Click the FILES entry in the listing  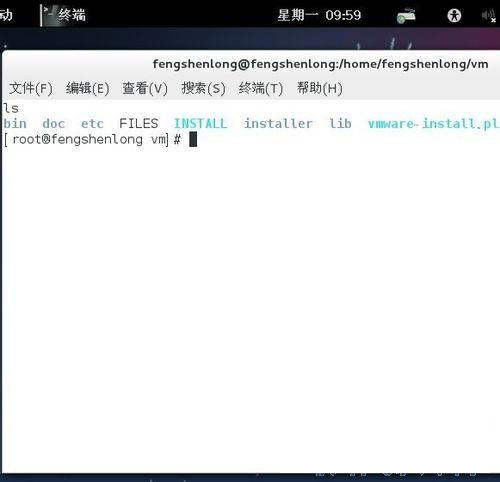(139, 124)
